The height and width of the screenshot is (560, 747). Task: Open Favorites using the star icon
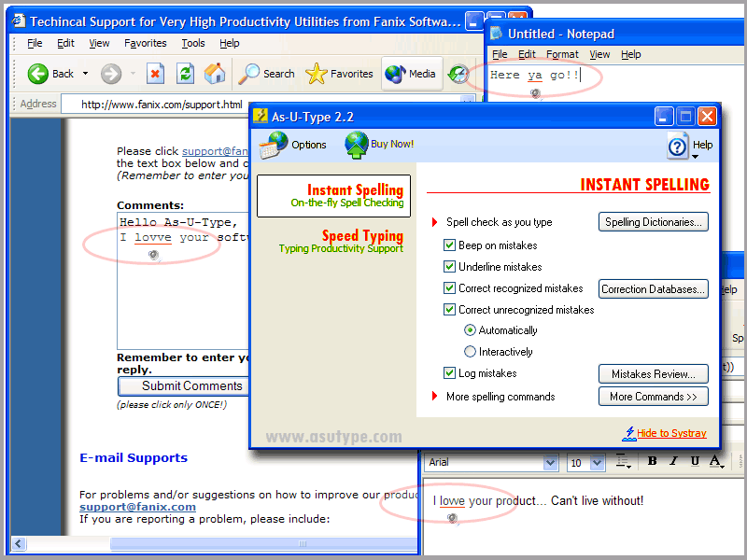[x=317, y=74]
